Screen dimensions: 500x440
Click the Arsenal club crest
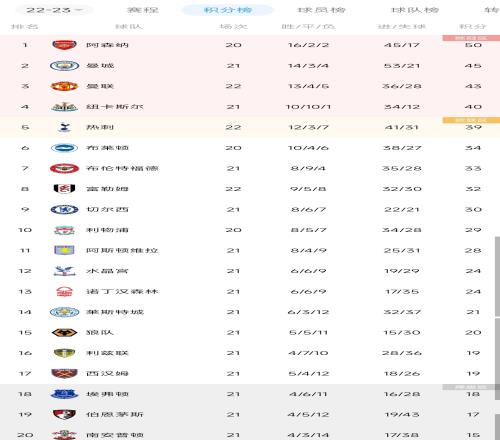[64, 45]
